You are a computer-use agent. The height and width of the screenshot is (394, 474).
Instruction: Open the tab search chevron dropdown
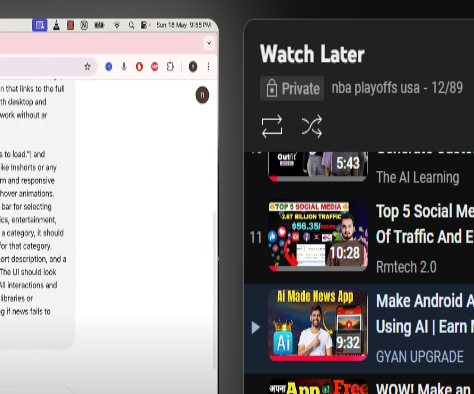pyautogui.click(x=209, y=43)
